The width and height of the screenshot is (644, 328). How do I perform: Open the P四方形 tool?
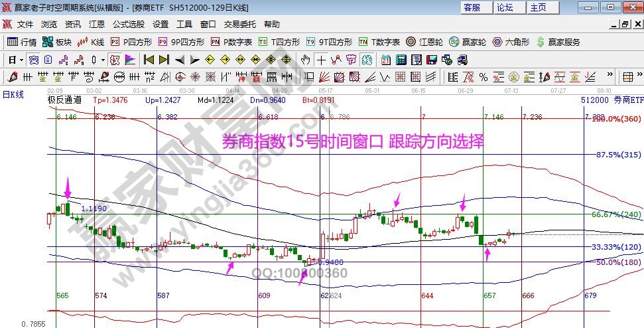tap(131, 42)
